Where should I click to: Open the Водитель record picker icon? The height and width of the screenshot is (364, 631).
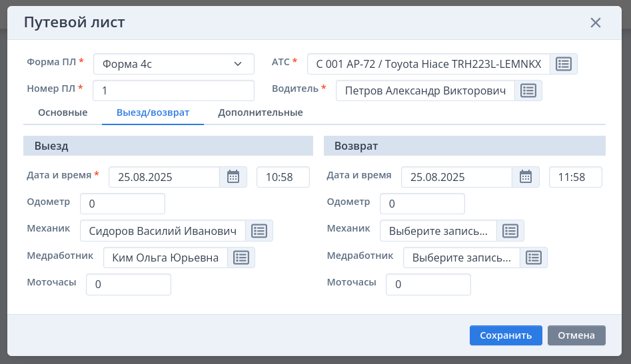tap(528, 91)
